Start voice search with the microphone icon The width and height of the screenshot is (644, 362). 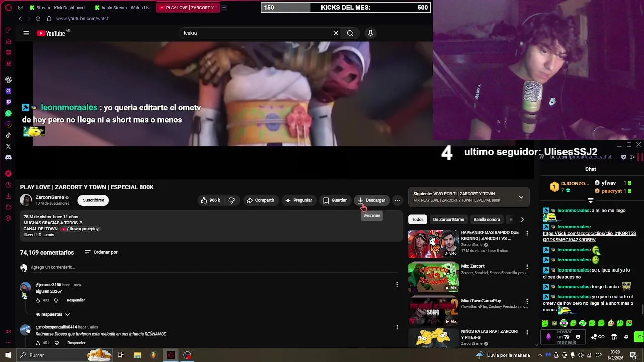370,33
